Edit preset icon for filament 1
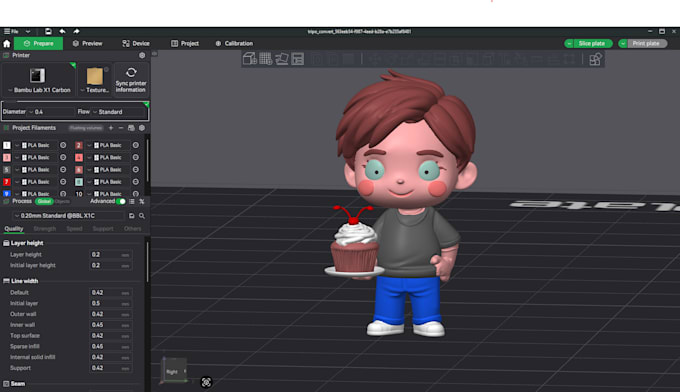Viewport: 680px width, 392px height. click(63, 145)
